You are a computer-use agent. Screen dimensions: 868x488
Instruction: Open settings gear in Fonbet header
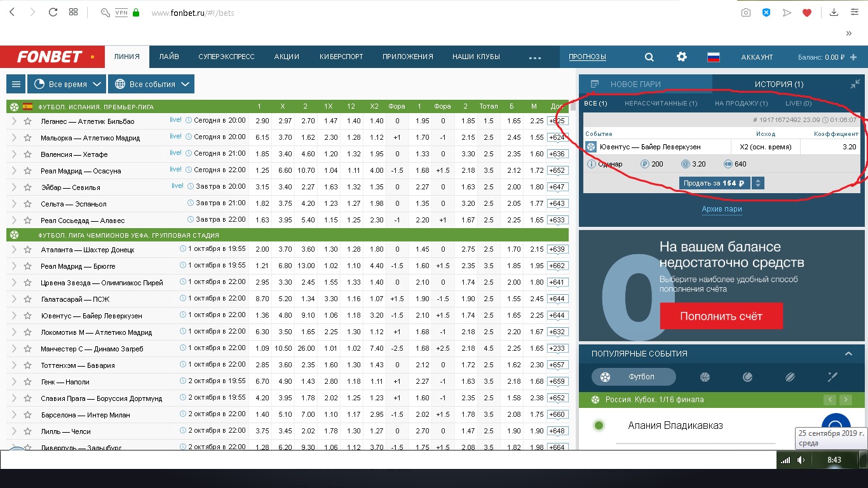(682, 57)
